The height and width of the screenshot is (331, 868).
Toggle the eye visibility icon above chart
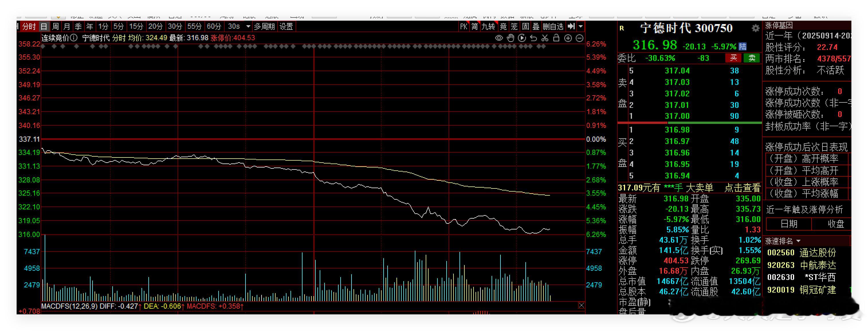click(499, 38)
